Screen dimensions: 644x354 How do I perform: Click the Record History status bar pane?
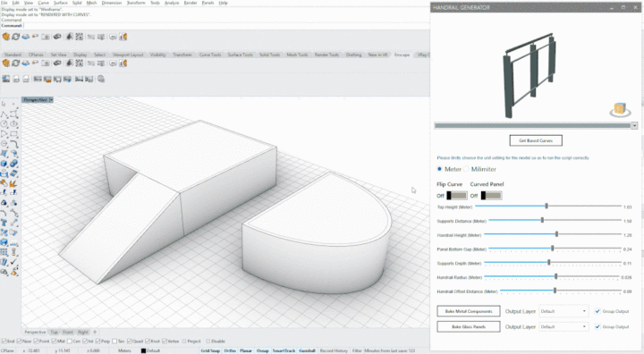(334, 350)
